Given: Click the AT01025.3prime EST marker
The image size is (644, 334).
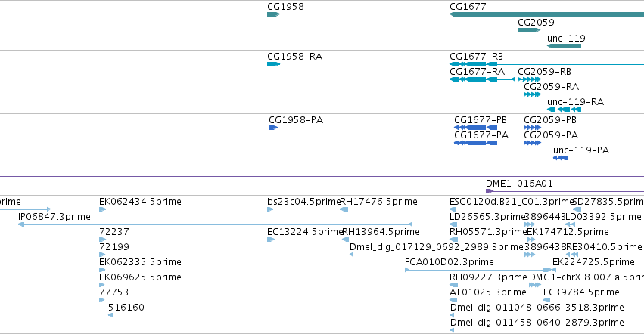Looking at the screenshot, I should coord(453,300).
